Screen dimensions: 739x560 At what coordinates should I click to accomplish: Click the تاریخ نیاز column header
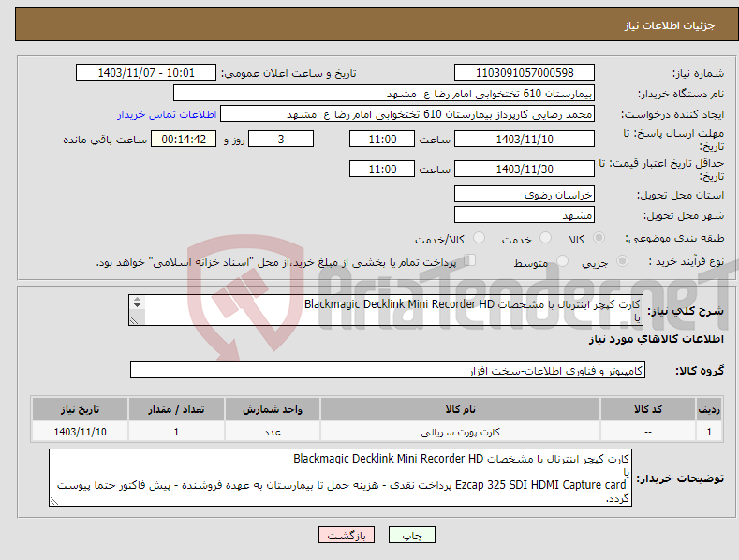coord(81,409)
